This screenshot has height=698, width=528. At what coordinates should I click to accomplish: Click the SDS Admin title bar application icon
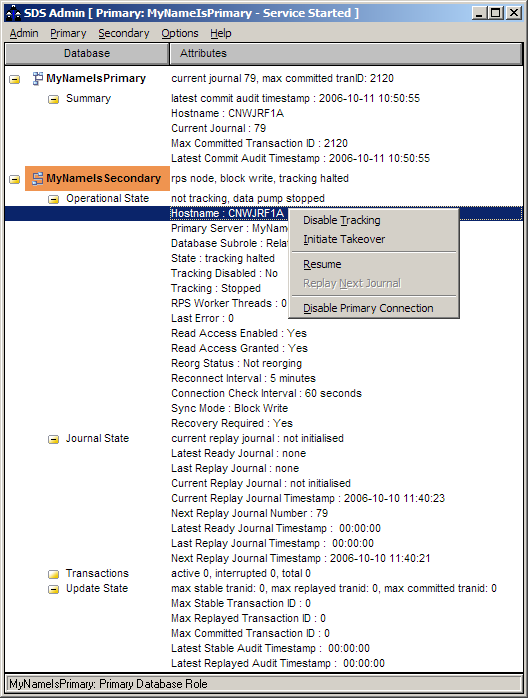pos(13,13)
